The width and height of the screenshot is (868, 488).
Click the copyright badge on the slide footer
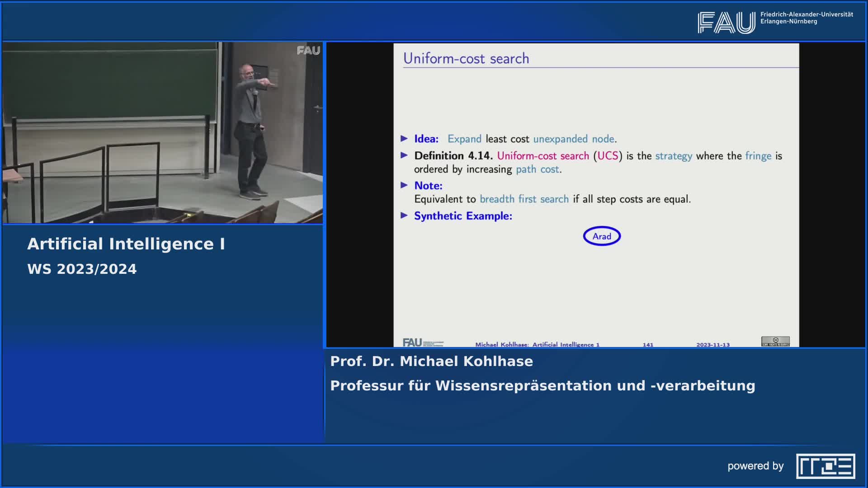pos(776,342)
